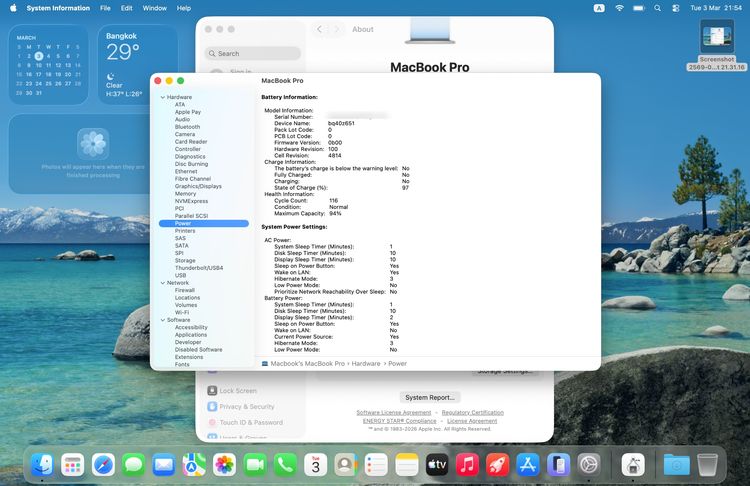Open System Settings from the Dock
The height and width of the screenshot is (486, 750).
coord(589,464)
